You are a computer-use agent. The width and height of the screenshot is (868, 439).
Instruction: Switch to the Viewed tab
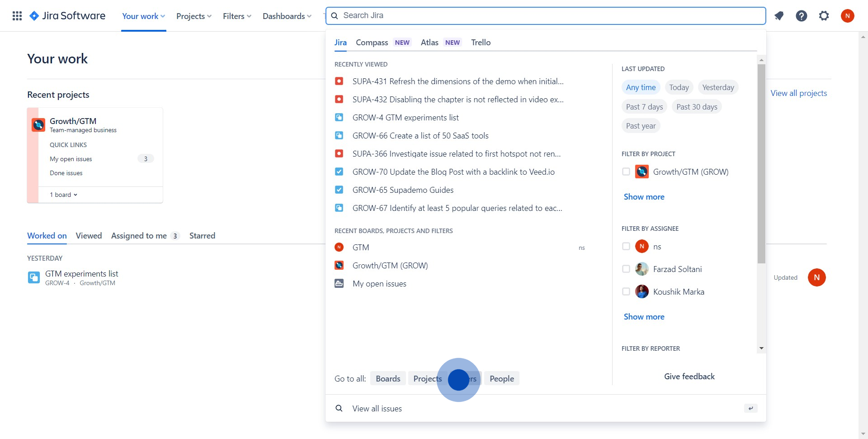(x=89, y=236)
